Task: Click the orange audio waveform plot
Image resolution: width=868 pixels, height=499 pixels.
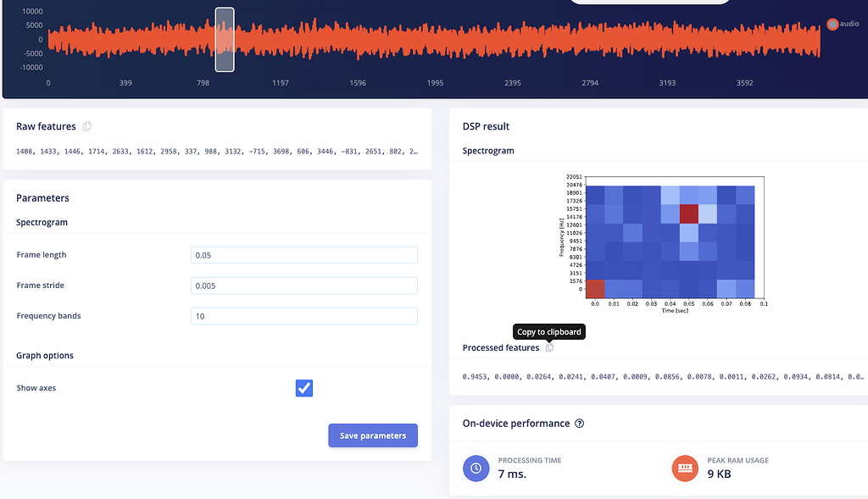Action: [434, 40]
